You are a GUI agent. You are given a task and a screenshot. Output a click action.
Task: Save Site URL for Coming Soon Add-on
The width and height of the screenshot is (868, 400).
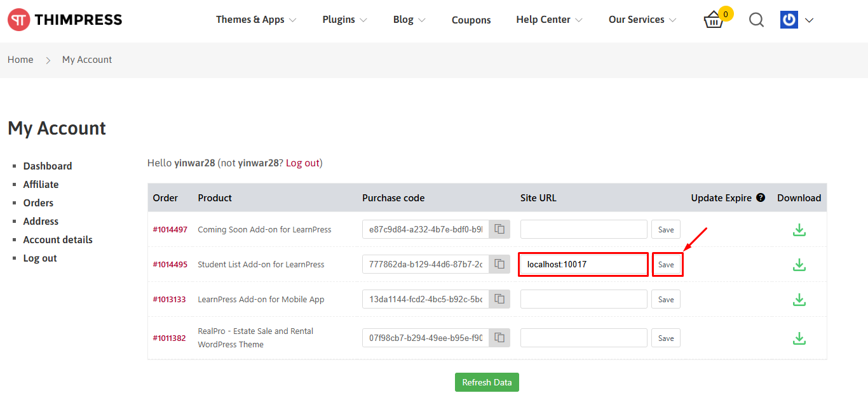click(x=666, y=229)
